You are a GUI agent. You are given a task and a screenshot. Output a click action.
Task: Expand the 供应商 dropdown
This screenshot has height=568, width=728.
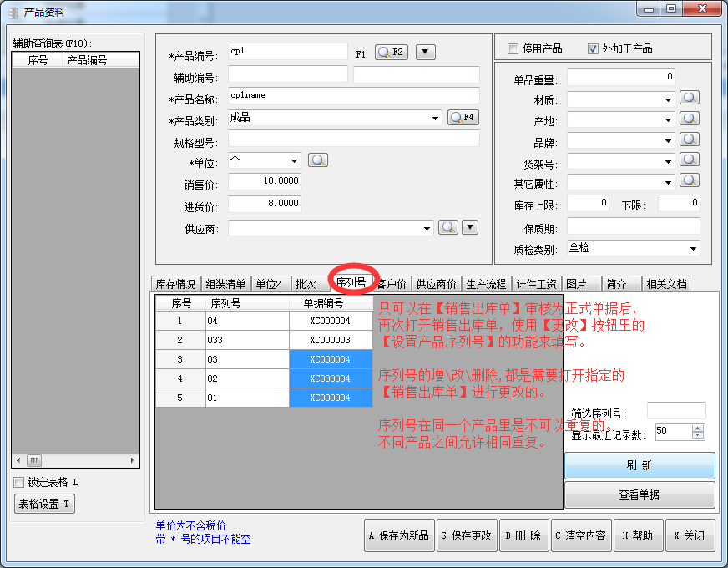tap(427, 229)
